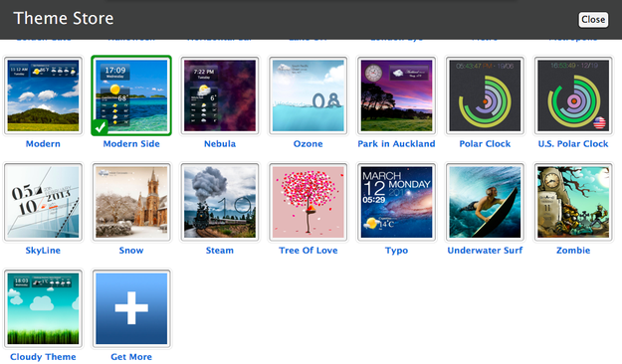This screenshot has width=622, height=364.
Task: Select the U.S. Polar Clock thumbnail
Action: [573, 95]
